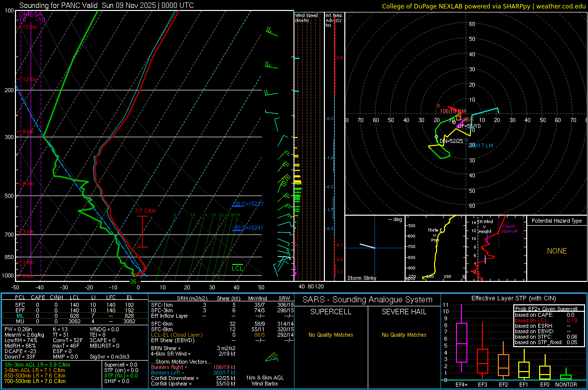Click the red 'Bunkers Right =' row
The height and width of the screenshot is (390, 588).
(x=193, y=367)
